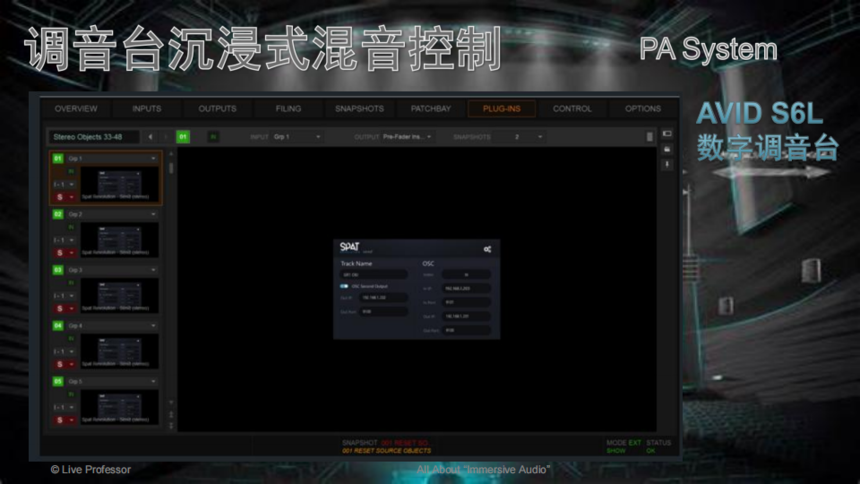The image size is (860, 484).
Task: Open the OPTIONS tab
Action: point(642,109)
